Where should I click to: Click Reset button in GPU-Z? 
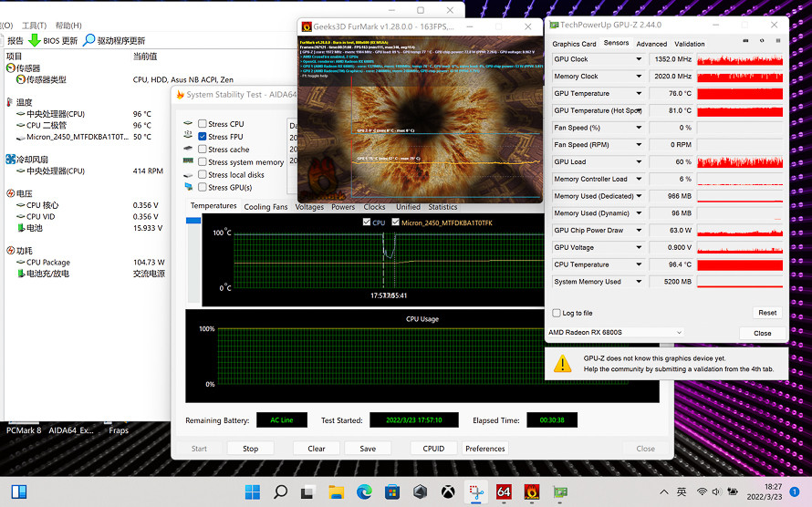pyautogui.click(x=767, y=313)
